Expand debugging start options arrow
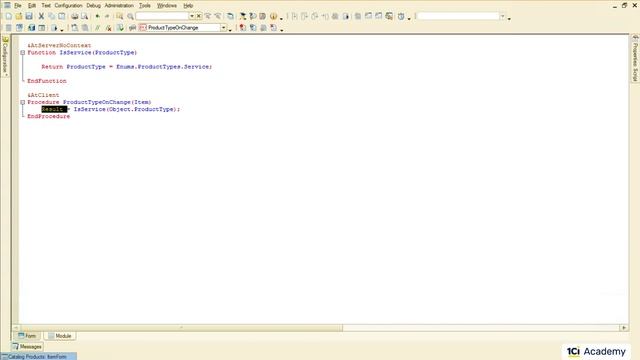Screen dimensions: 640x360 coord(62,30)
